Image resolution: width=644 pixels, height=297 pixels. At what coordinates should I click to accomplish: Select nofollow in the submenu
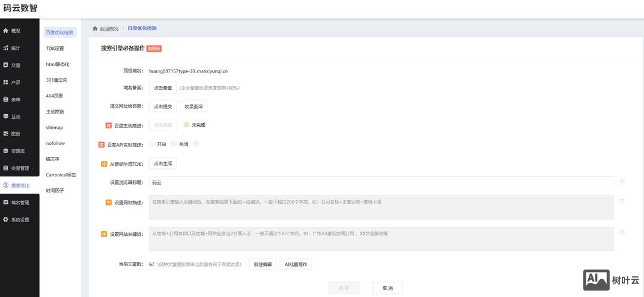pyautogui.click(x=55, y=143)
